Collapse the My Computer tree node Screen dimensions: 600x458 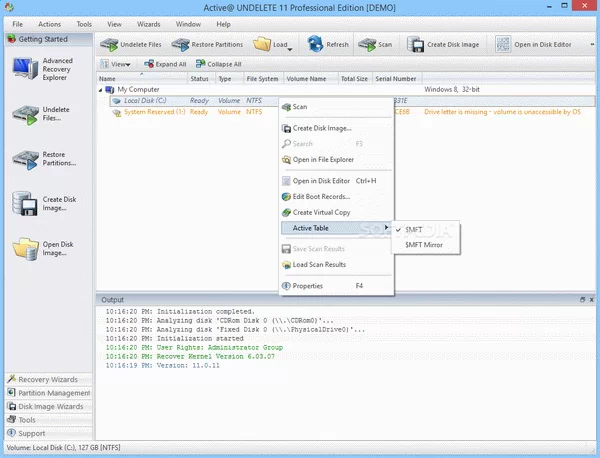tap(100, 90)
